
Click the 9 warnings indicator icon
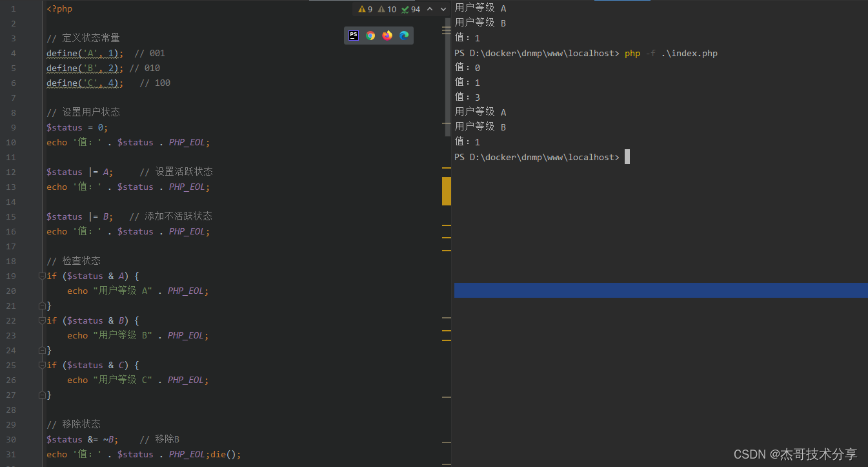coord(365,9)
